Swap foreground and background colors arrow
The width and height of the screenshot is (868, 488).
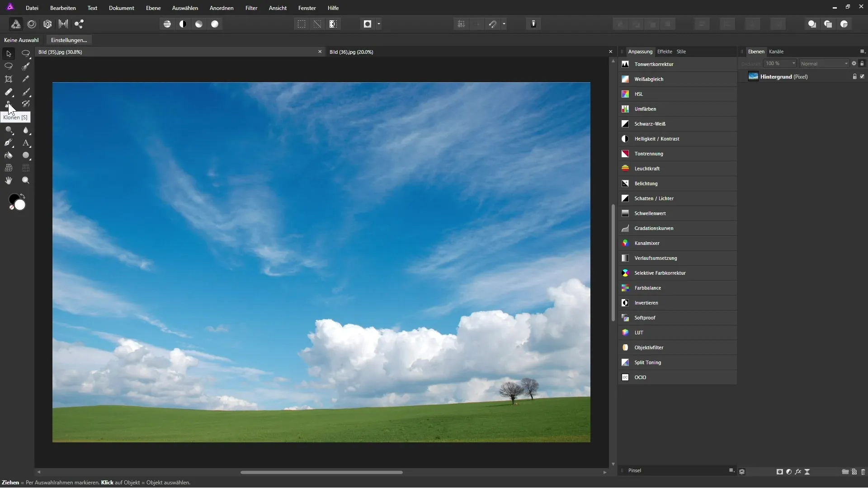[x=23, y=196]
